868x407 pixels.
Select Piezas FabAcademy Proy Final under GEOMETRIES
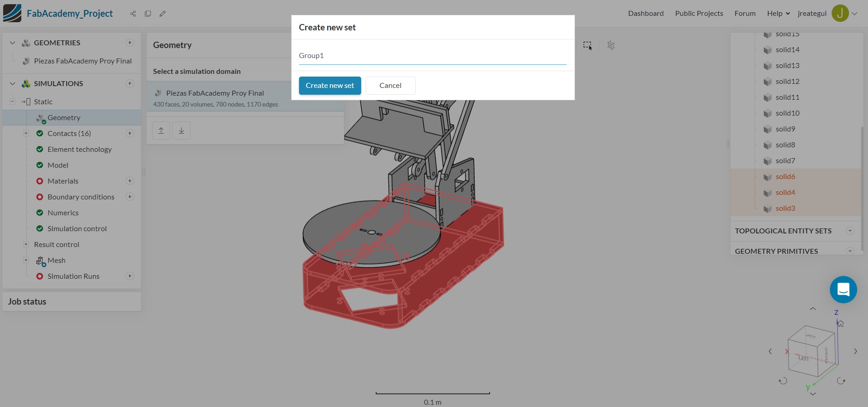[x=83, y=61]
